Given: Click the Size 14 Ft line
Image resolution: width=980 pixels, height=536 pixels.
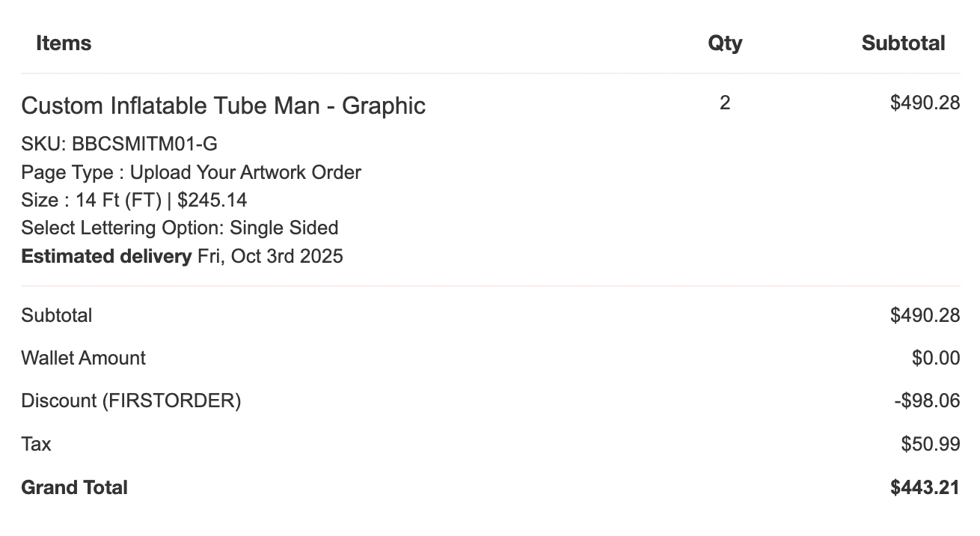Looking at the screenshot, I should point(134,200).
